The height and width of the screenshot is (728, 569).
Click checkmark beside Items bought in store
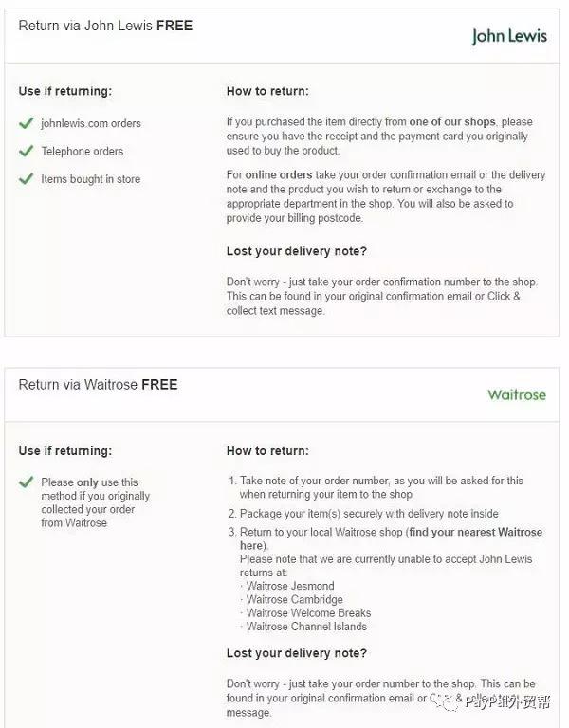pyautogui.click(x=26, y=179)
